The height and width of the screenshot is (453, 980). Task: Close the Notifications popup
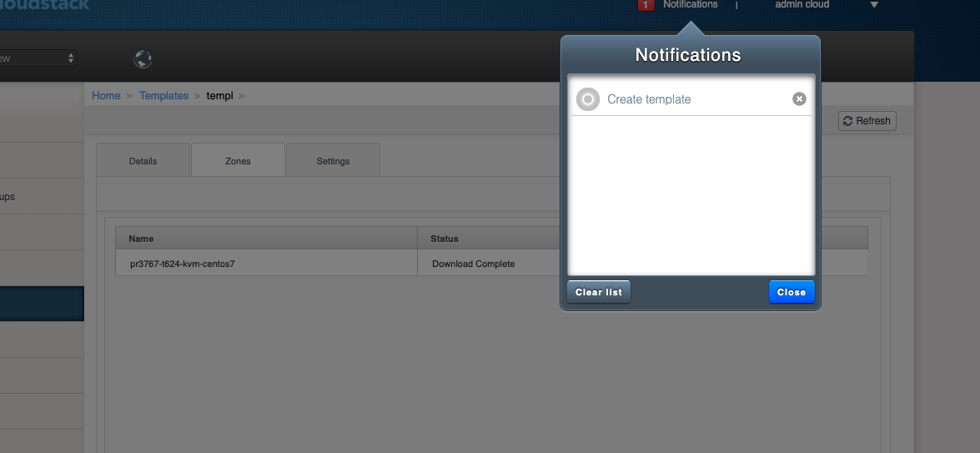792,292
